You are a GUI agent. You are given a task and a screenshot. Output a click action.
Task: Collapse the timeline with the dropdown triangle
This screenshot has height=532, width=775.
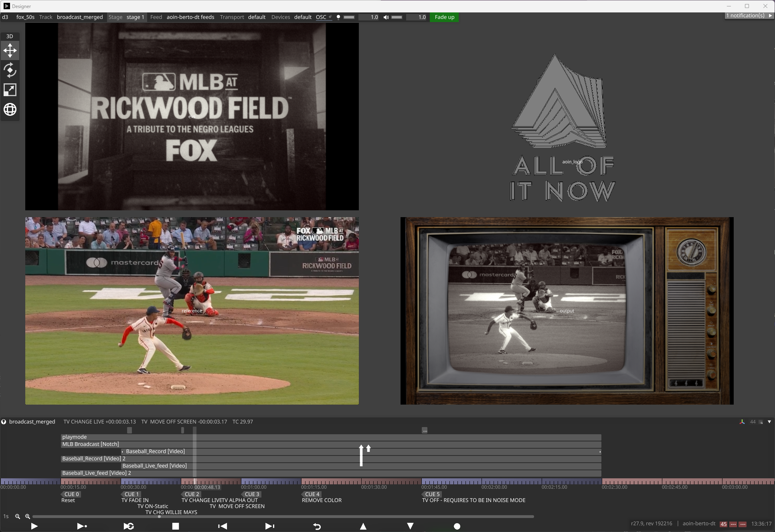(769, 422)
